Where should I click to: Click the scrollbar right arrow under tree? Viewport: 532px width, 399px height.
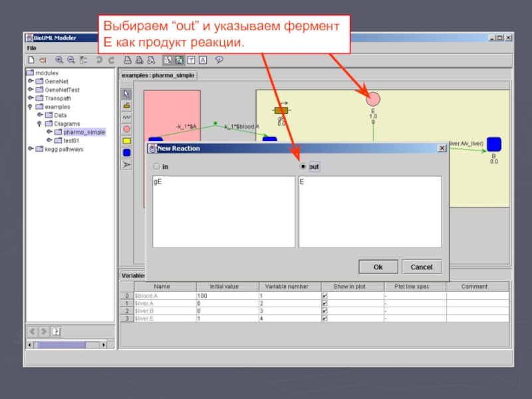[104, 345]
